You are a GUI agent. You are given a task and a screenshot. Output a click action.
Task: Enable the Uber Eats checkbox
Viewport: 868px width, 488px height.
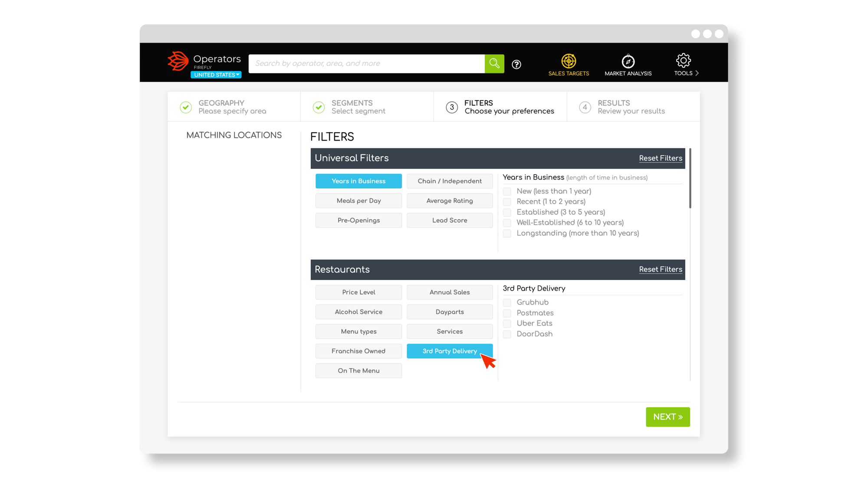(507, 323)
